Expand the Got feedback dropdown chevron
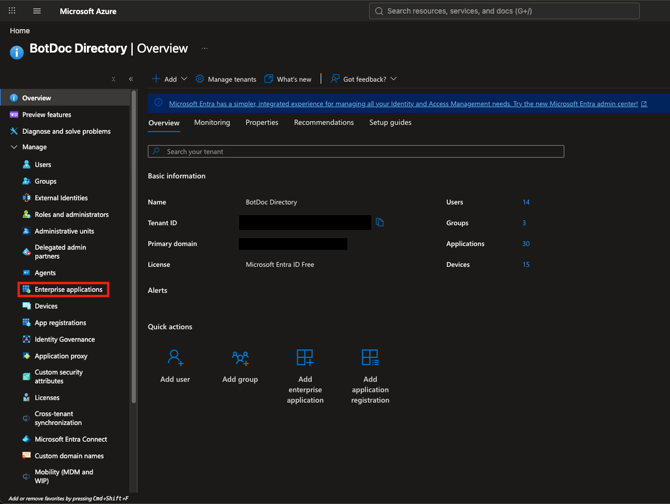The height and width of the screenshot is (504, 670). pos(394,79)
